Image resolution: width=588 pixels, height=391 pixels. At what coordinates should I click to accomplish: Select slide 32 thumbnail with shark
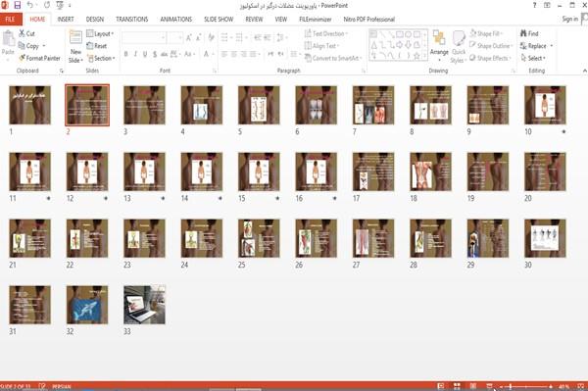point(87,305)
